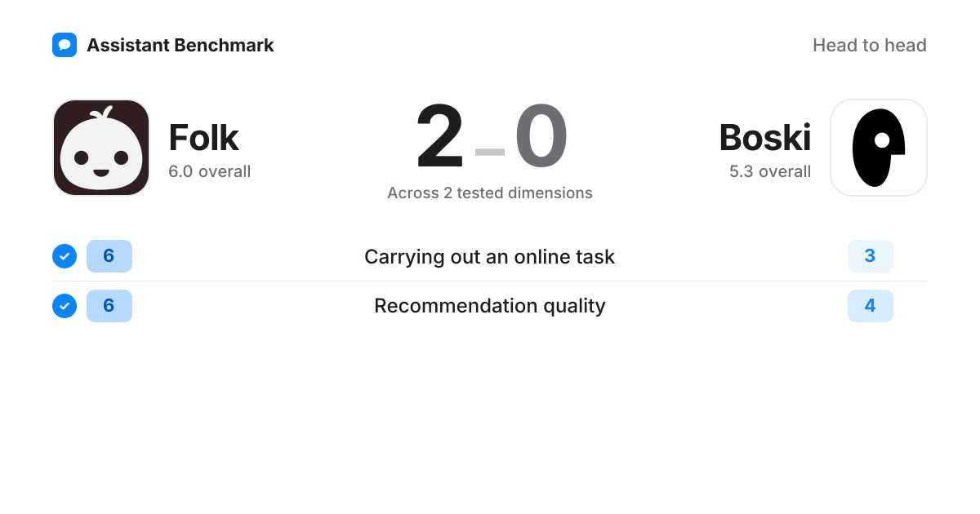Click the Recommendation quality dimension label
This screenshot has height=514, width=980.
[x=490, y=306]
